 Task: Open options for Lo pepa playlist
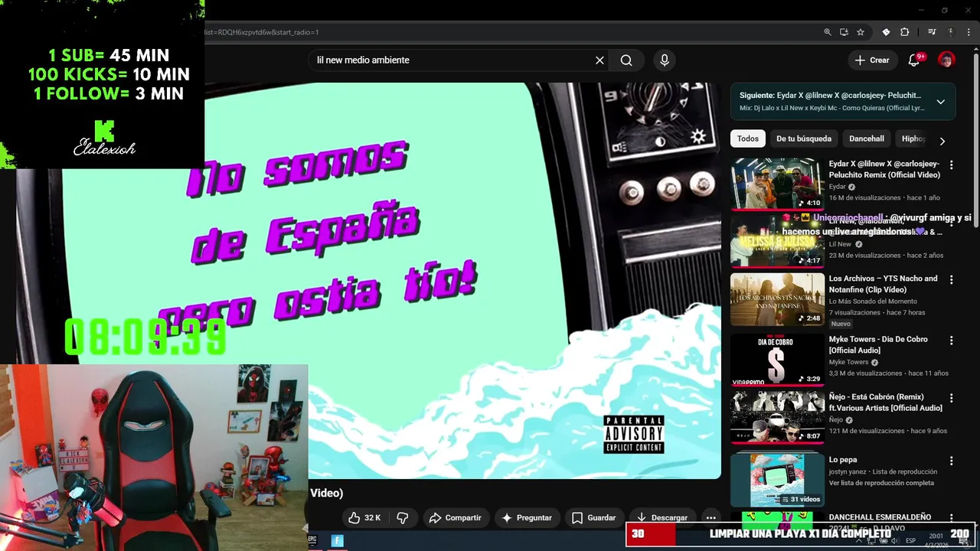(x=951, y=461)
